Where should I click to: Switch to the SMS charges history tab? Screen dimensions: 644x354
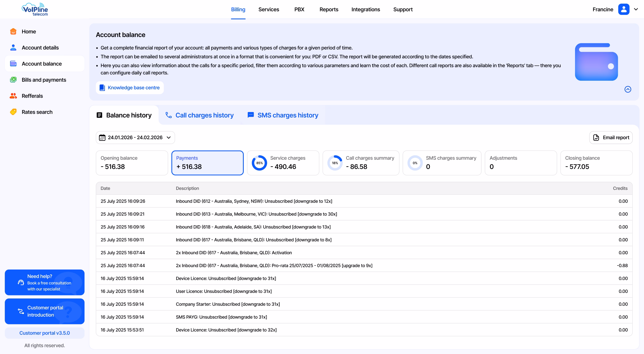coord(283,115)
